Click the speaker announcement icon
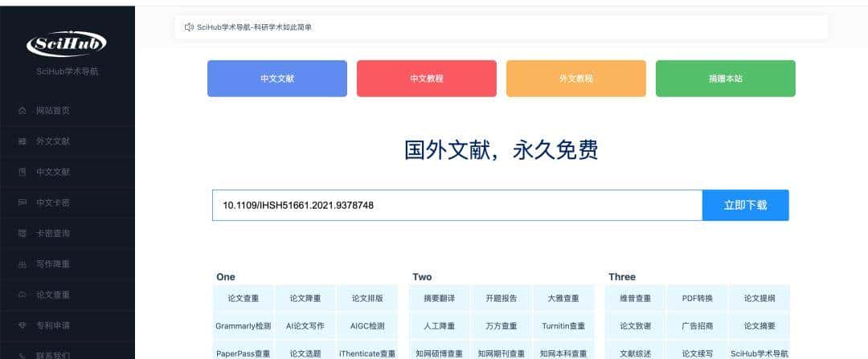Screen dimensions: 868x359 click(x=189, y=27)
